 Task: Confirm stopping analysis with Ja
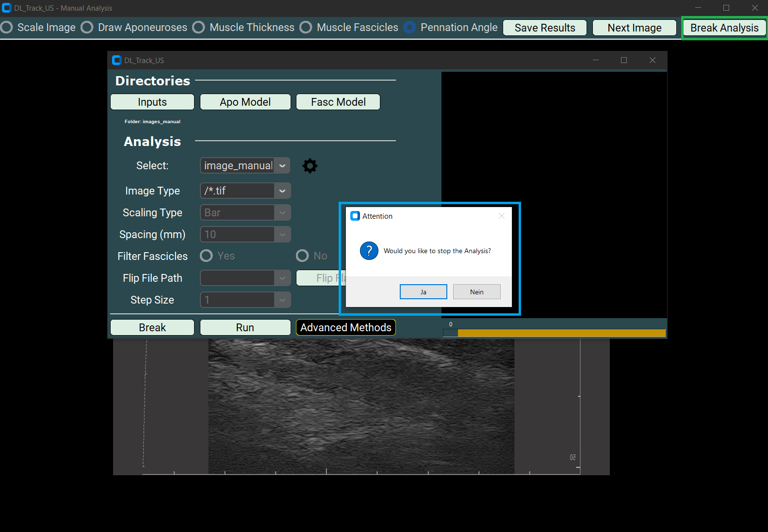click(423, 292)
